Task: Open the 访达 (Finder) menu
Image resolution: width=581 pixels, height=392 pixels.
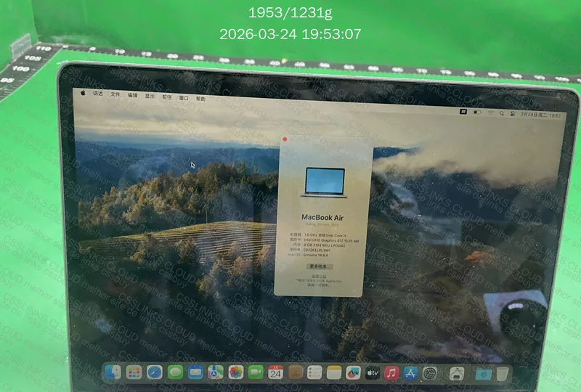Action: click(98, 94)
